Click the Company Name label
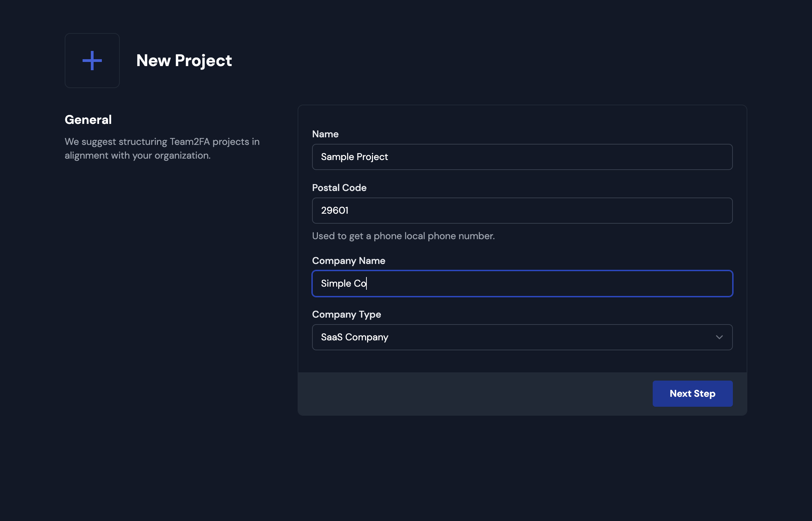This screenshot has width=812, height=521. tap(348, 261)
